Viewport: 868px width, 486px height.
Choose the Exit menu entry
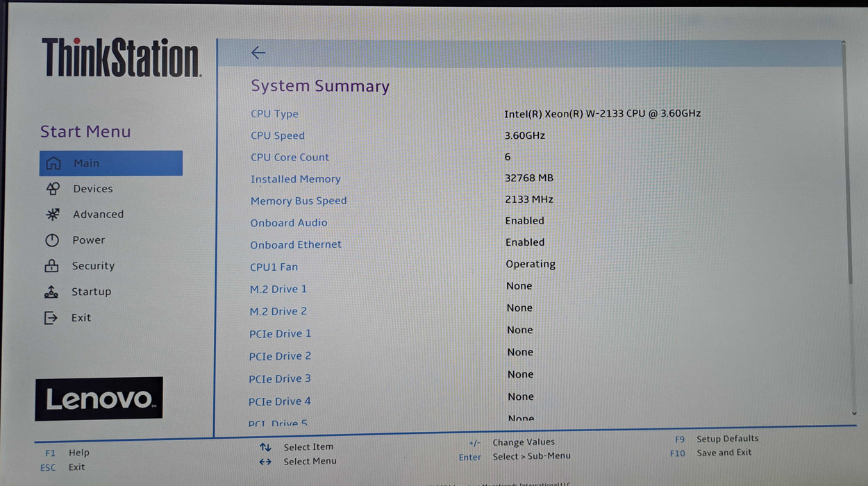81,318
